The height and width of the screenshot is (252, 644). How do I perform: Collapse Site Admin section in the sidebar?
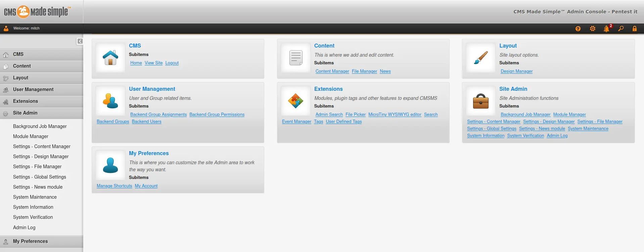click(x=42, y=113)
